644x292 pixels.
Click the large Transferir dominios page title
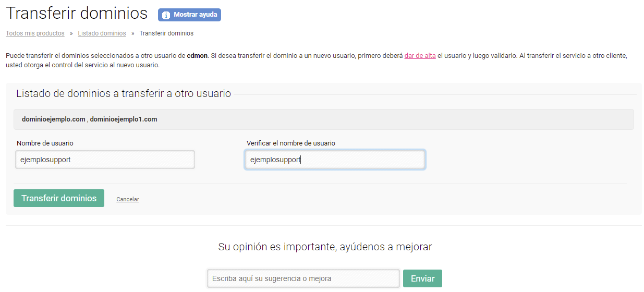(77, 14)
